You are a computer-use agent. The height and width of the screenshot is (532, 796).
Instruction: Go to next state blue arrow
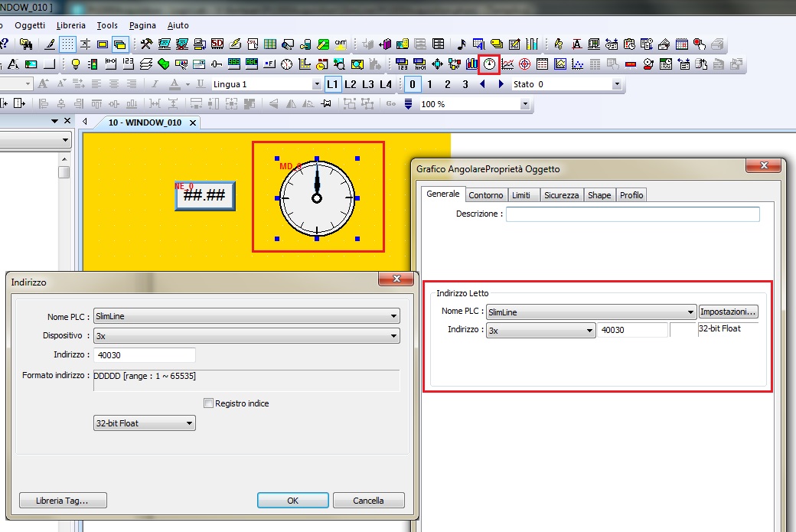point(501,84)
